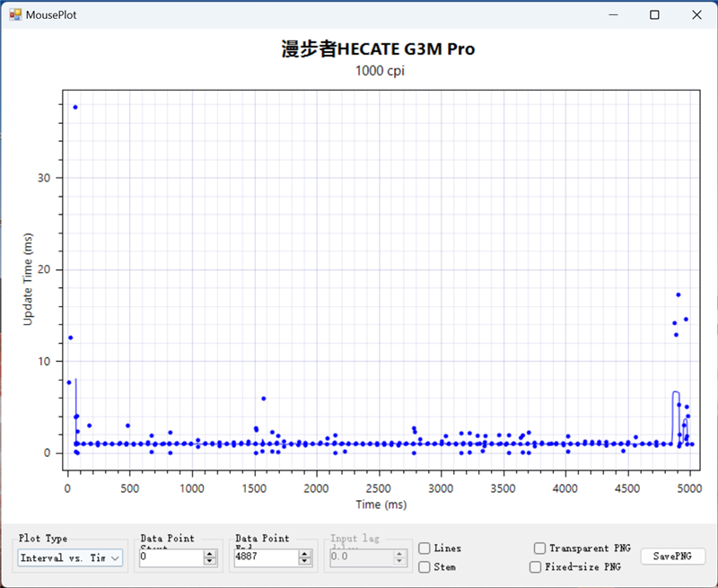718x588 pixels.
Task: Enable the Stem checkbox
Action: (425, 567)
